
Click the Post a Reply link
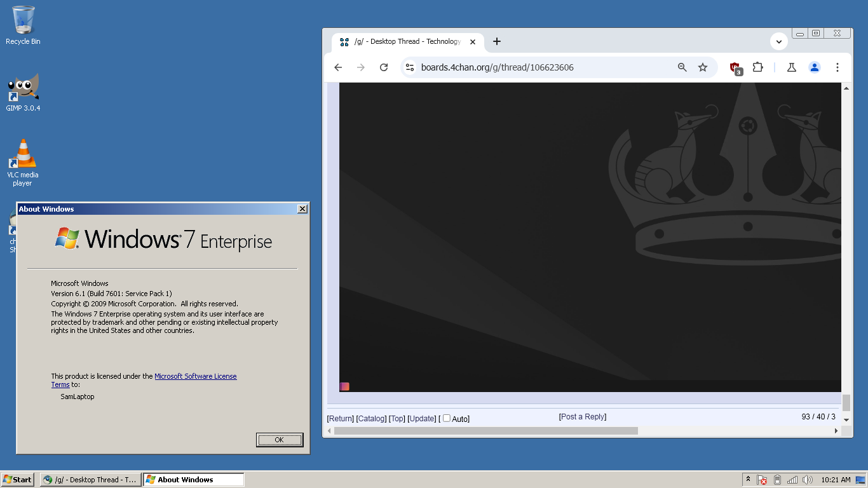coord(583,417)
